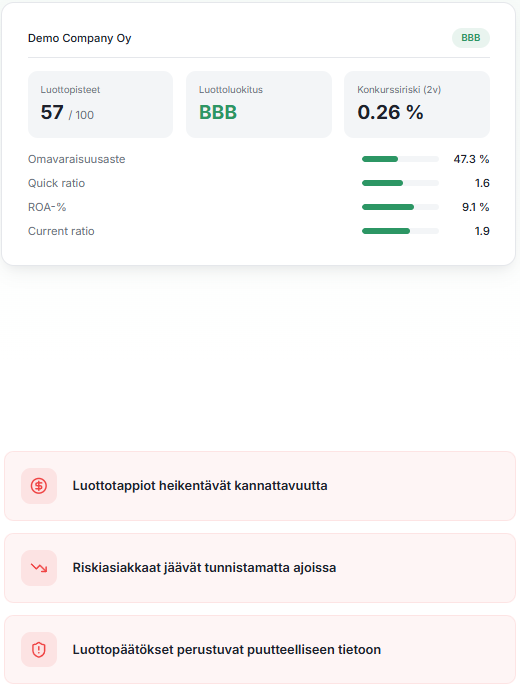Open the Luottoluokitus BBB card
Viewport: 520px width, 688px height.
[259, 104]
